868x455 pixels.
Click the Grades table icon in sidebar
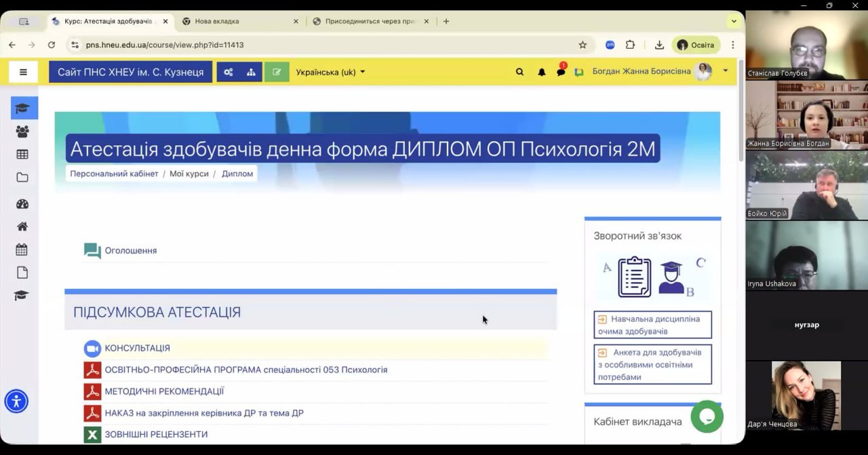click(x=22, y=155)
